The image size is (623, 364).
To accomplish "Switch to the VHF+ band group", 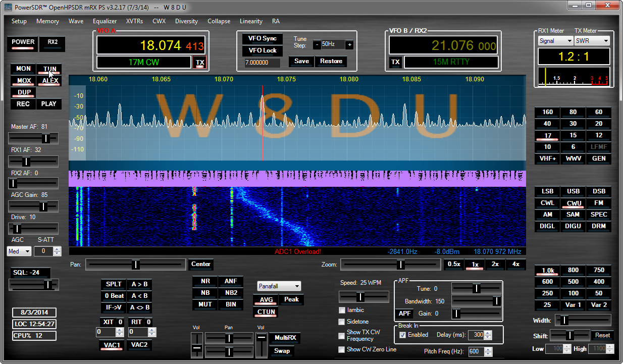I will 547,159.
